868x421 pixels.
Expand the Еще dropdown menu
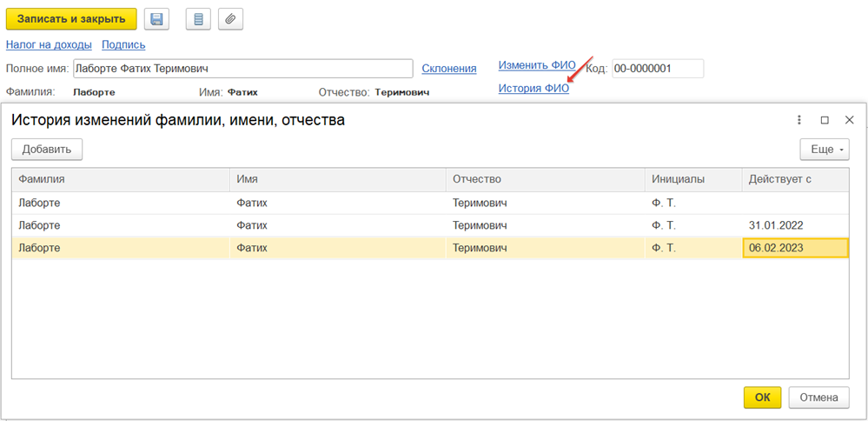pyautogui.click(x=824, y=150)
